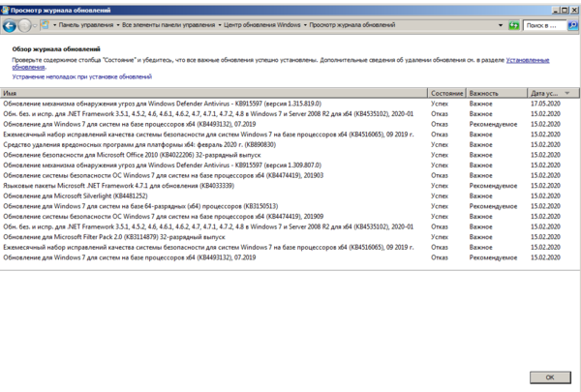Select "Просмотр журнала обновлений" breadcrumb segment
Screen dimensions: 581x392
pos(352,25)
